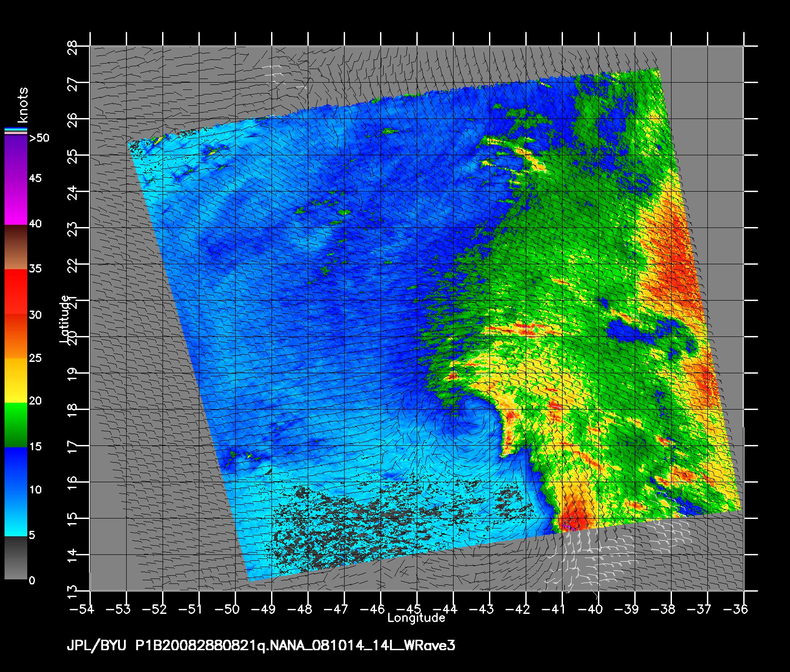790x672 pixels.
Task: Click the '20' color scale label
Action: (x=35, y=401)
